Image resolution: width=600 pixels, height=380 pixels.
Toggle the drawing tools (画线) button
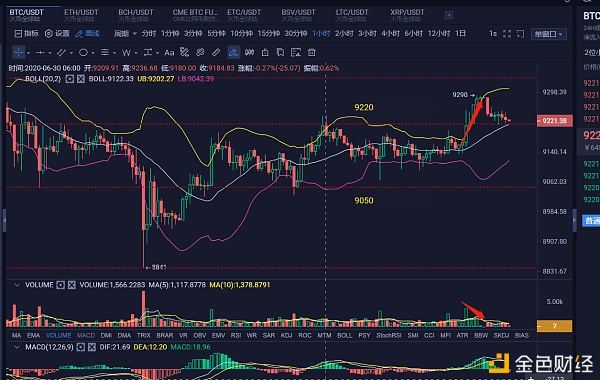click(x=88, y=34)
